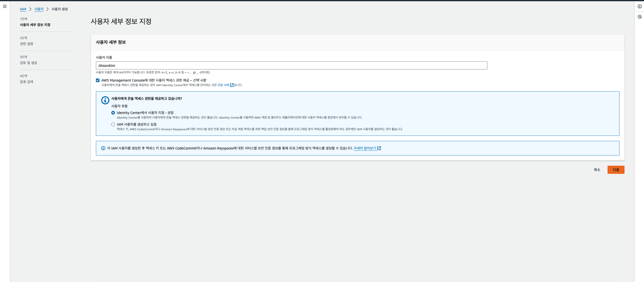Select IAM 사용자를 생성하고 싶음 radio option
The width and height of the screenshot is (644, 282).
pos(113,124)
